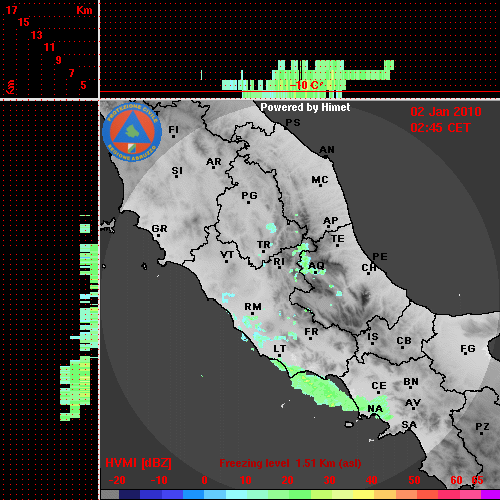Click the '17' height label in corner scale
500x500 pixels.
12,10
